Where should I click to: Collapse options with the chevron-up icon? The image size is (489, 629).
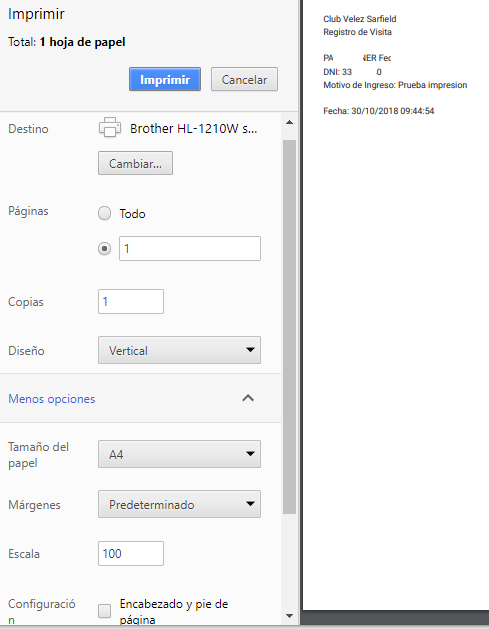coord(248,398)
